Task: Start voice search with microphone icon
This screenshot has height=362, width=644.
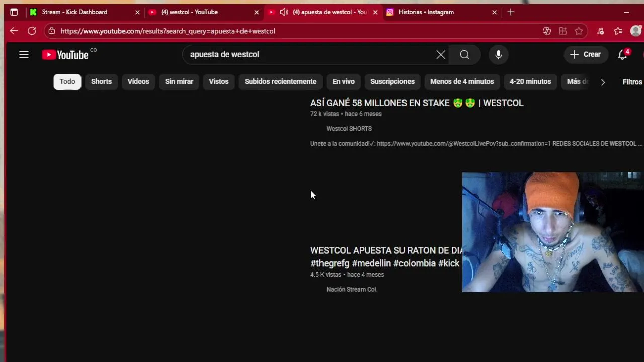Action: [x=499, y=54]
